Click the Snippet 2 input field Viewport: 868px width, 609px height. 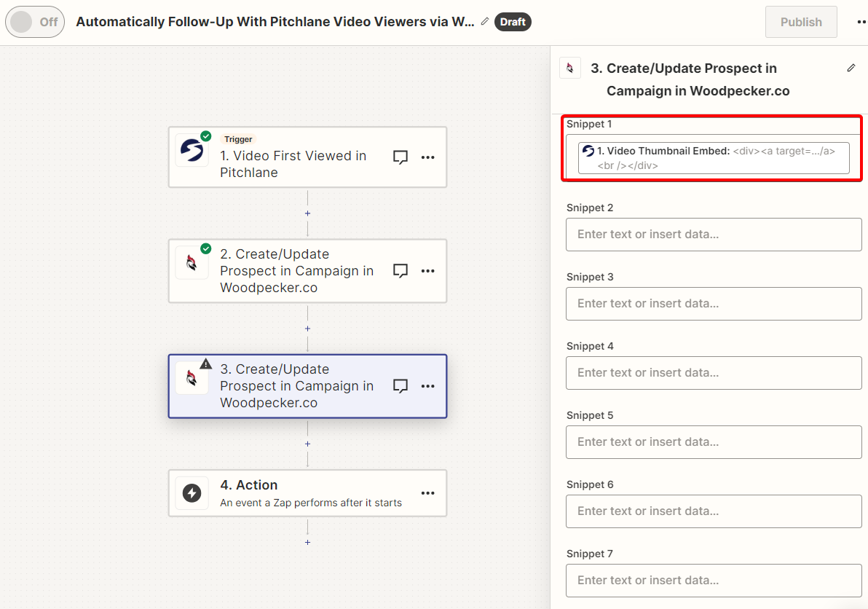point(714,234)
